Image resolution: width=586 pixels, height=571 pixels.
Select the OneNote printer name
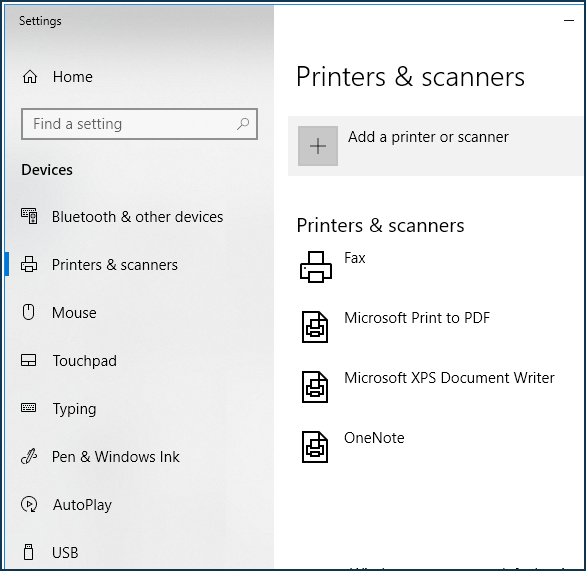point(374,438)
